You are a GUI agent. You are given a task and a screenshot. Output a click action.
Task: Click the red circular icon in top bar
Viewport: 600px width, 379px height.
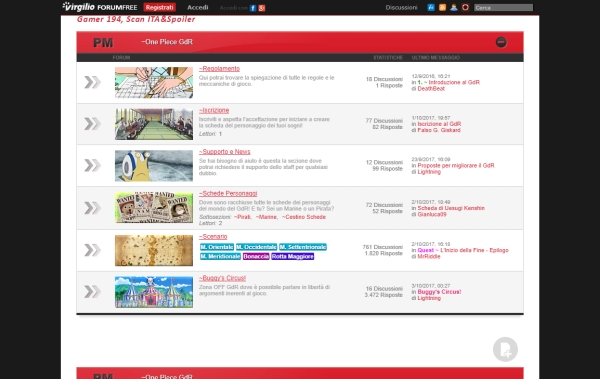click(465, 7)
